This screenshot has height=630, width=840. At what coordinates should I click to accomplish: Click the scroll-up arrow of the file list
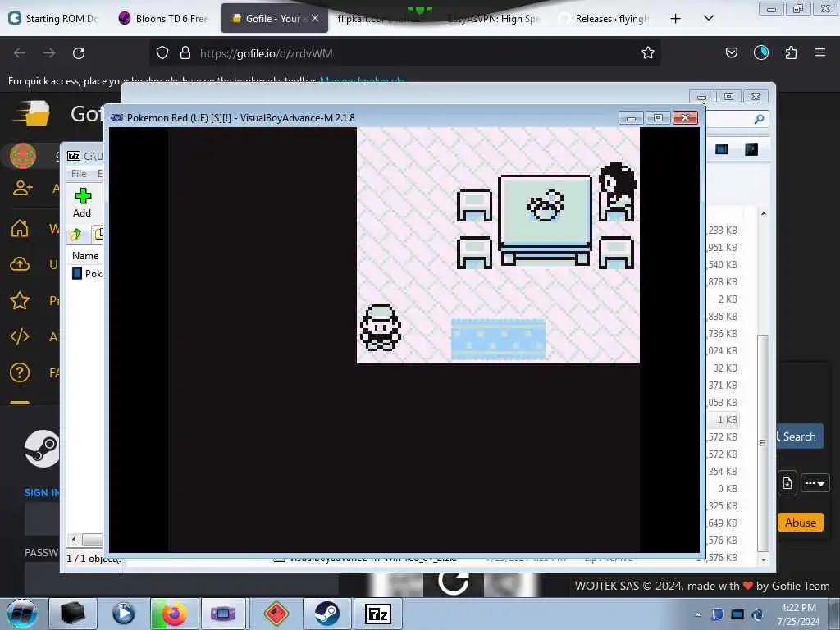[764, 214]
